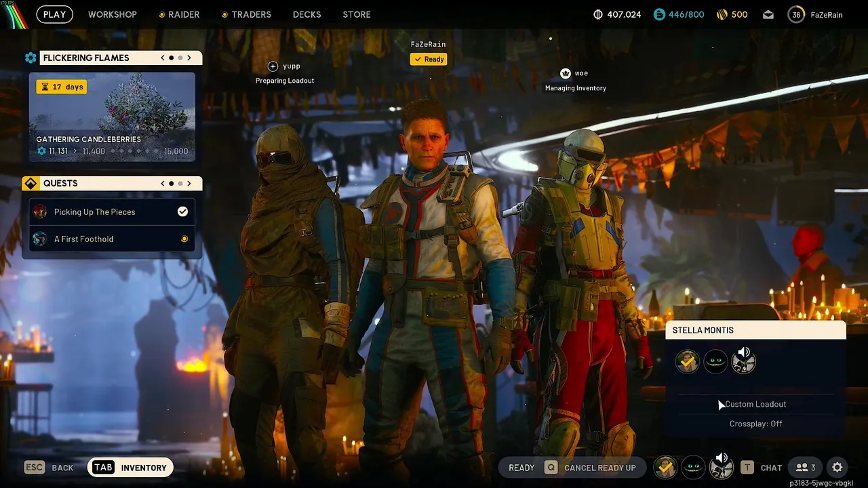868x488 pixels.
Task: Click the Picking Up The Pieces completed checkmark
Action: tap(182, 211)
